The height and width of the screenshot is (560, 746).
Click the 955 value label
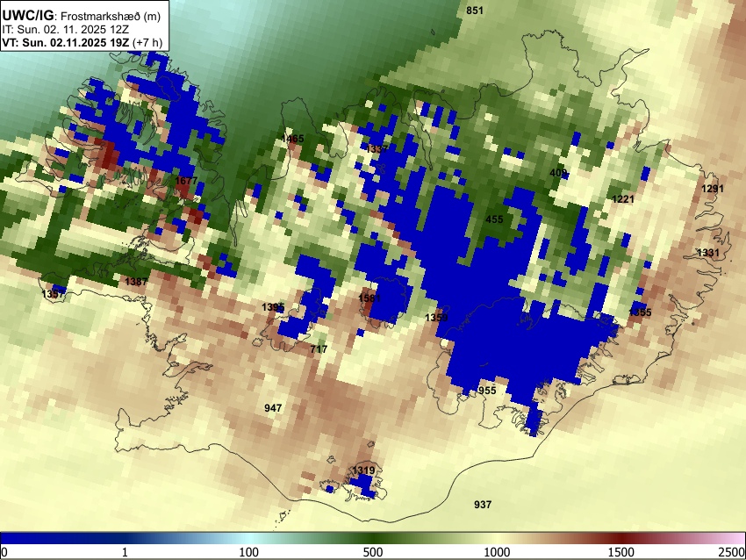click(x=487, y=391)
